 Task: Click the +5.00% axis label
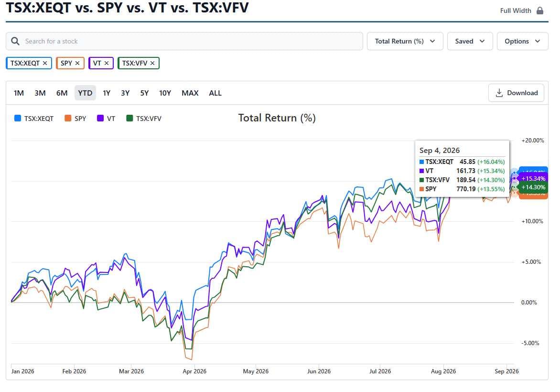(531, 262)
